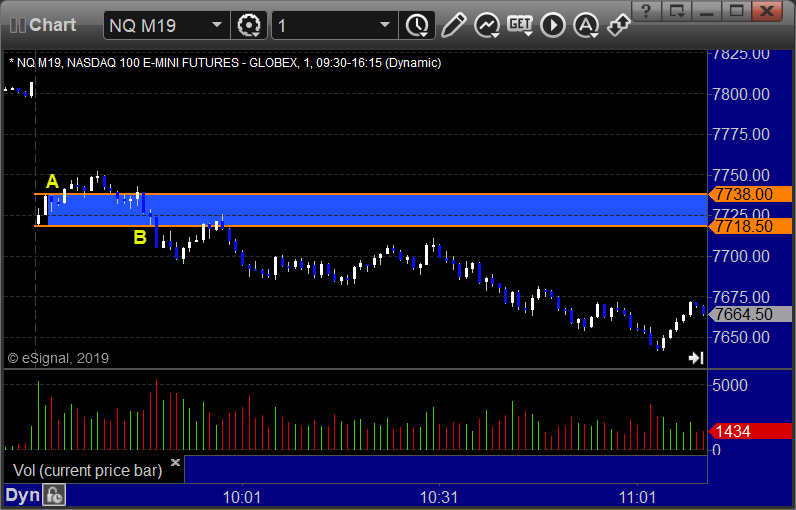Select the pencil drawing tools icon
Screen dimensions: 796x510
(453, 25)
